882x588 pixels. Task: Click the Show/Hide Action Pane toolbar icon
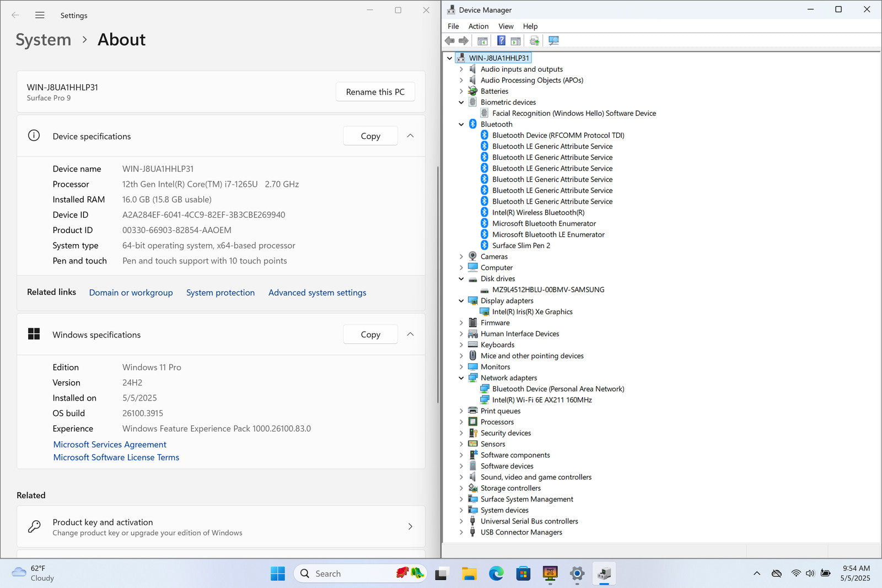click(516, 41)
